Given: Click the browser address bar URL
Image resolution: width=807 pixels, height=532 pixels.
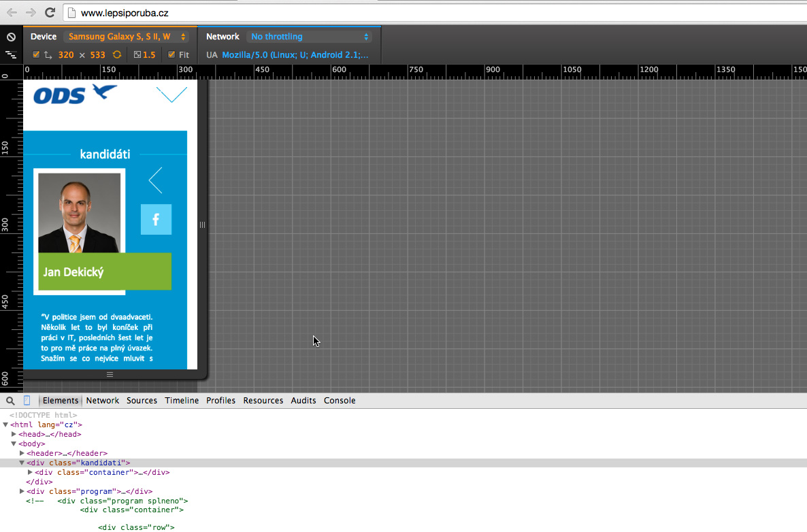Looking at the screenshot, I should point(125,13).
